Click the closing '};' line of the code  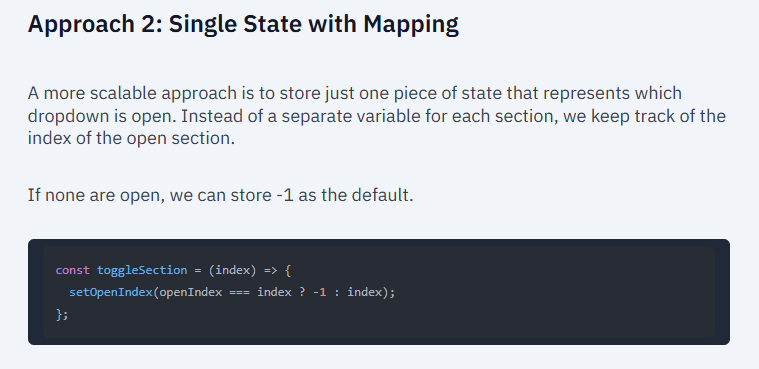tap(62, 315)
